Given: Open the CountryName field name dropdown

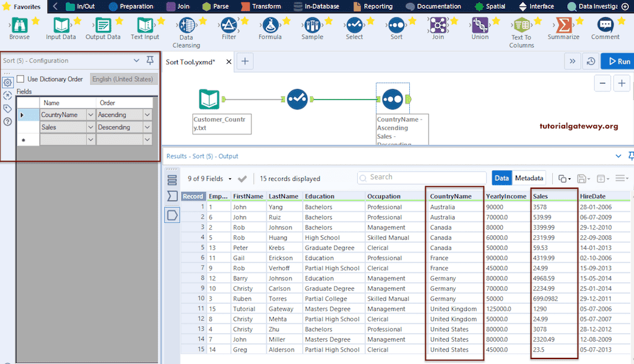Looking at the screenshot, I should [x=90, y=115].
